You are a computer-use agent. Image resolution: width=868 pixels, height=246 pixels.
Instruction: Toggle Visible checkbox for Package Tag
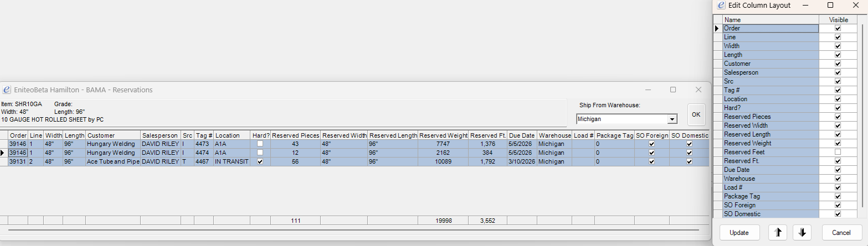838,196
